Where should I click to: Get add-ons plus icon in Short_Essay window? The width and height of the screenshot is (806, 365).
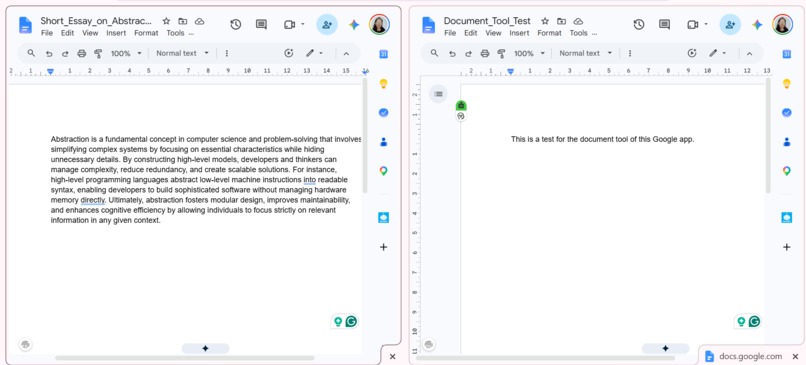(383, 247)
